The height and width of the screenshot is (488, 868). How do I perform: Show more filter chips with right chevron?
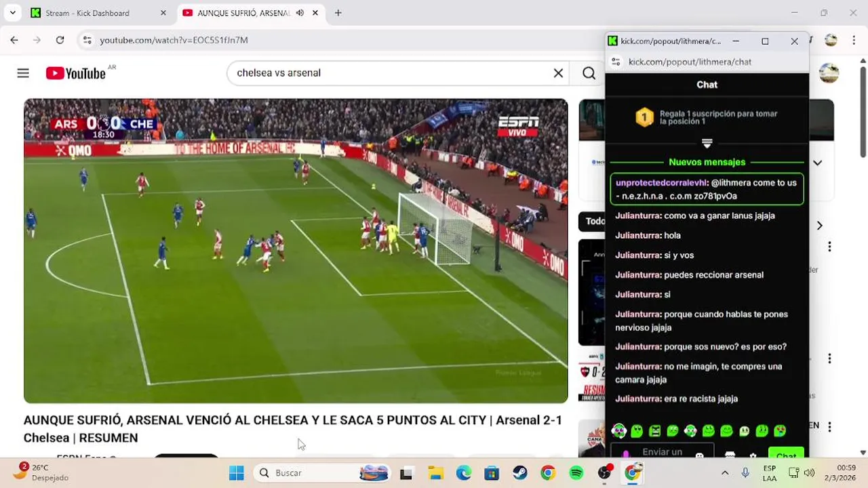pos(819,225)
